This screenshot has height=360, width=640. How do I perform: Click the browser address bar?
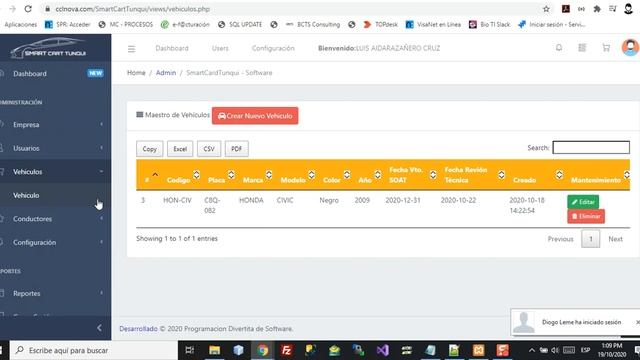(x=292, y=9)
